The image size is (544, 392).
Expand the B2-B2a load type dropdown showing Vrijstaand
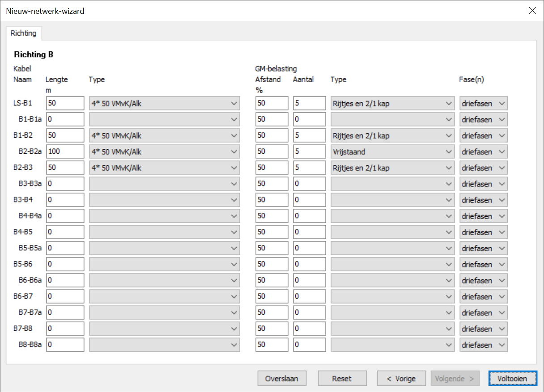pos(392,152)
